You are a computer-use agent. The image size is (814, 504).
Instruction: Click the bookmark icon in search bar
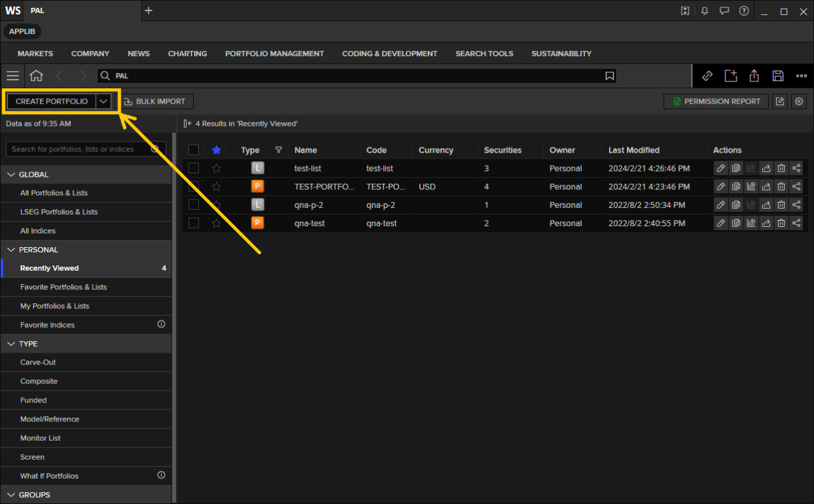click(x=609, y=76)
